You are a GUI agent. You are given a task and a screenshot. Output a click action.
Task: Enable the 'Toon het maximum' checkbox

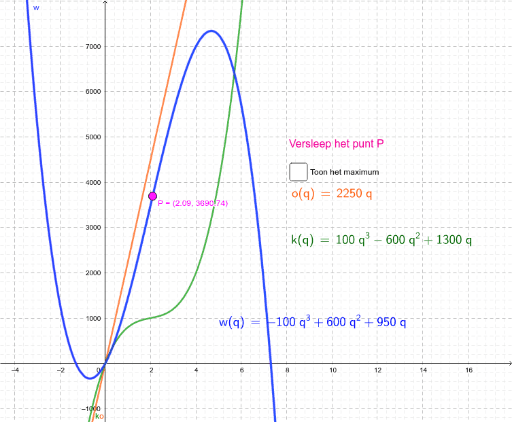(x=298, y=172)
